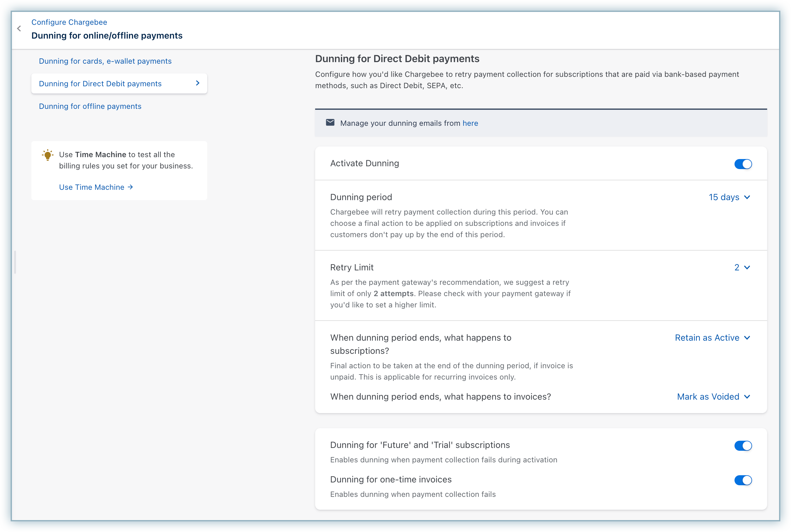This screenshot has width=791, height=532.
Task: Toggle Dunning for 'Future' and 'Trial' subscriptions
Action: (743, 445)
